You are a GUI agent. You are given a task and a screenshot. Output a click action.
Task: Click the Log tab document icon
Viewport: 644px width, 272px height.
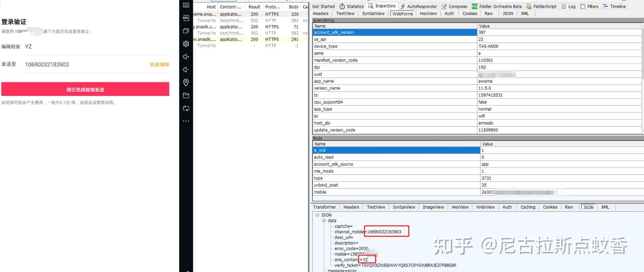[x=563, y=6]
